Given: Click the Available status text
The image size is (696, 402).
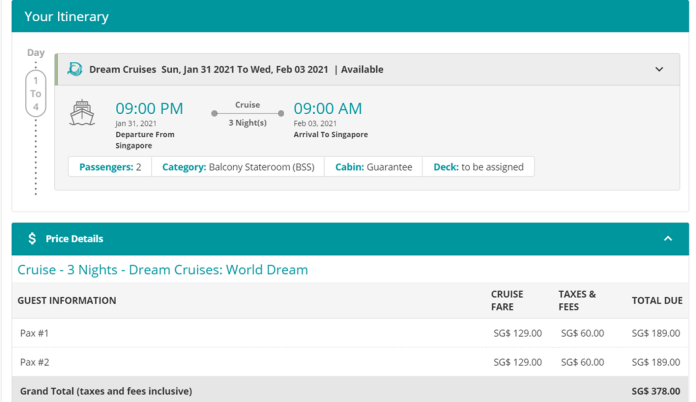Looking at the screenshot, I should click(x=362, y=69).
